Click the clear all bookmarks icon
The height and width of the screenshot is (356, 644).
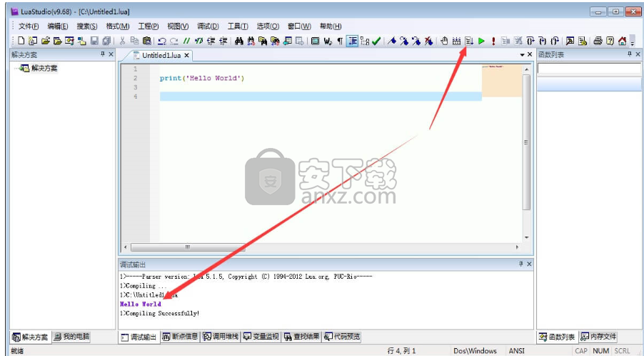tap(428, 41)
